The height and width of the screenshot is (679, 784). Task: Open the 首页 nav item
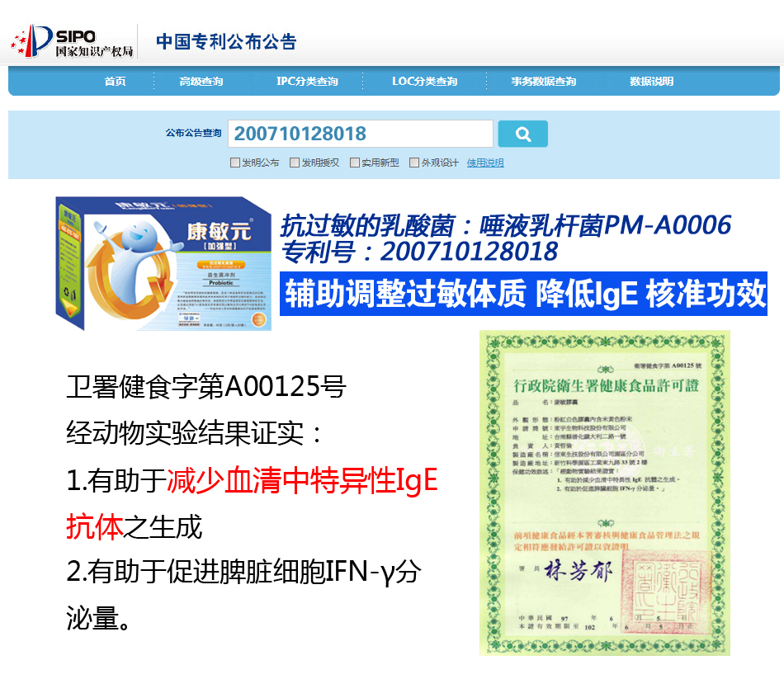coord(115,81)
